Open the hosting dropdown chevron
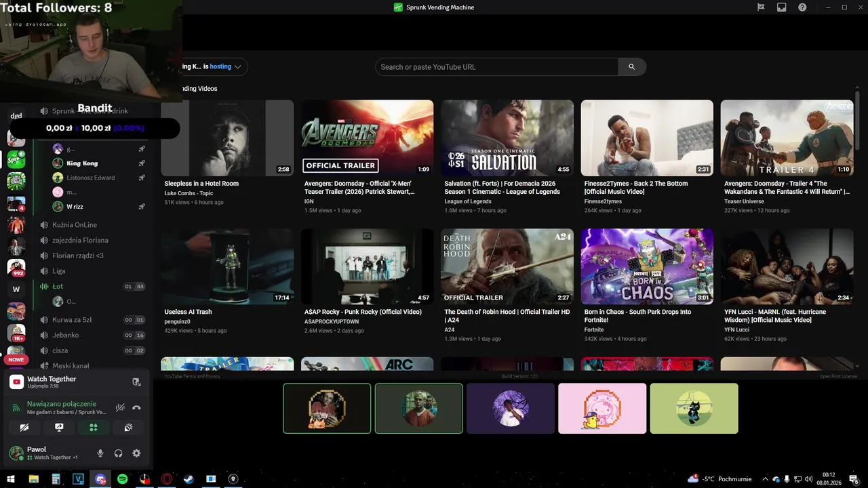Screen dimensions: 868x488 [238, 66]
